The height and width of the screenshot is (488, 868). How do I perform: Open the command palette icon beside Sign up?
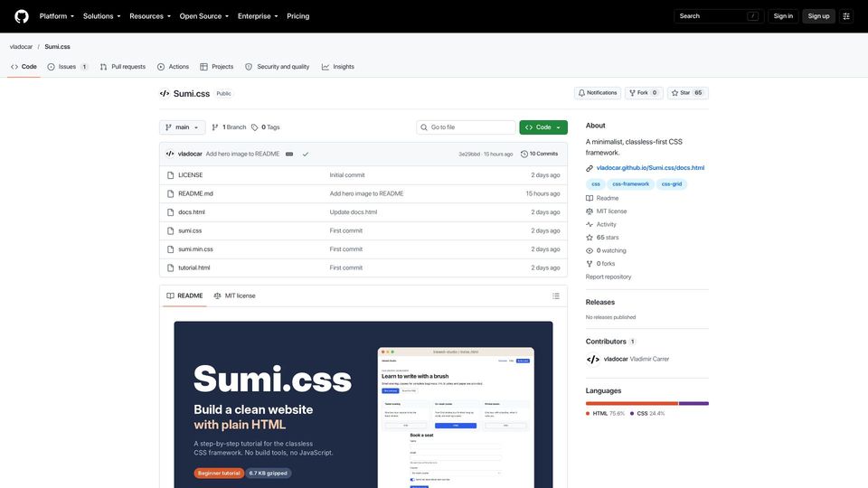[x=846, y=16]
